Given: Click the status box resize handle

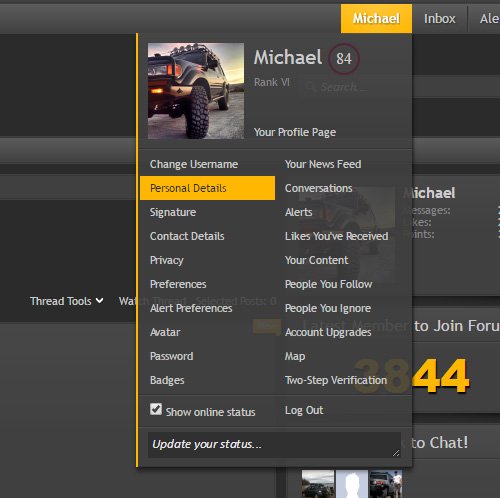Looking at the screenshot, I should pyautogui.click(x=396, y=453).
